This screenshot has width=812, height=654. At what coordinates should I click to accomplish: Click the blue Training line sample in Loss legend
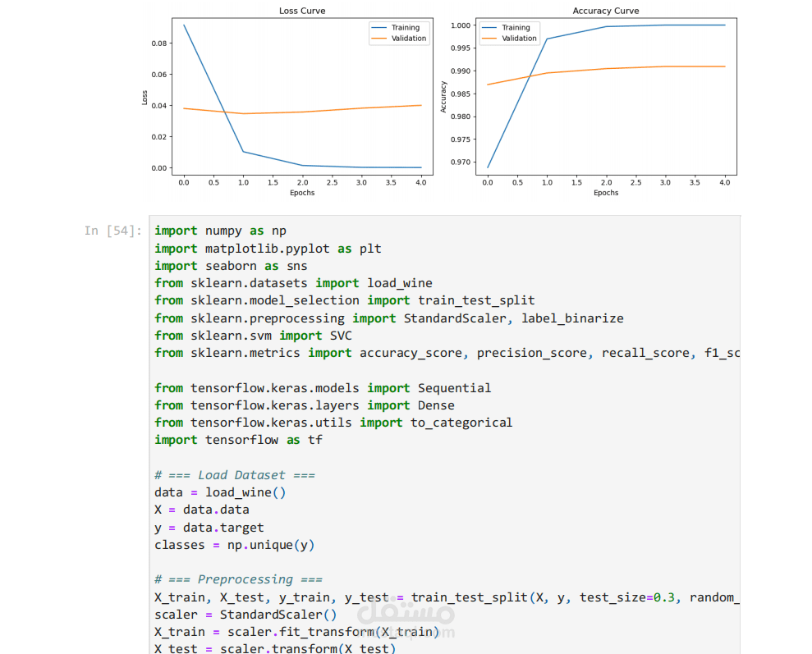tap(380, 28)
